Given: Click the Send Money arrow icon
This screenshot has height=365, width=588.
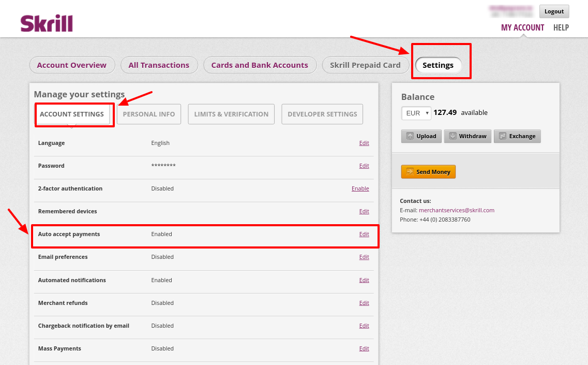Looking at the screenshot, I should coord(410,171).
